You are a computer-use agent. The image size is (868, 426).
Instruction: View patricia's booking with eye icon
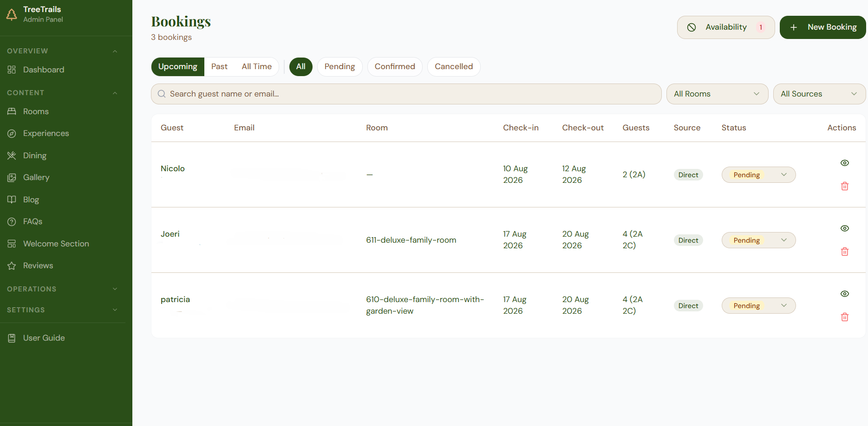pos(845,294)
